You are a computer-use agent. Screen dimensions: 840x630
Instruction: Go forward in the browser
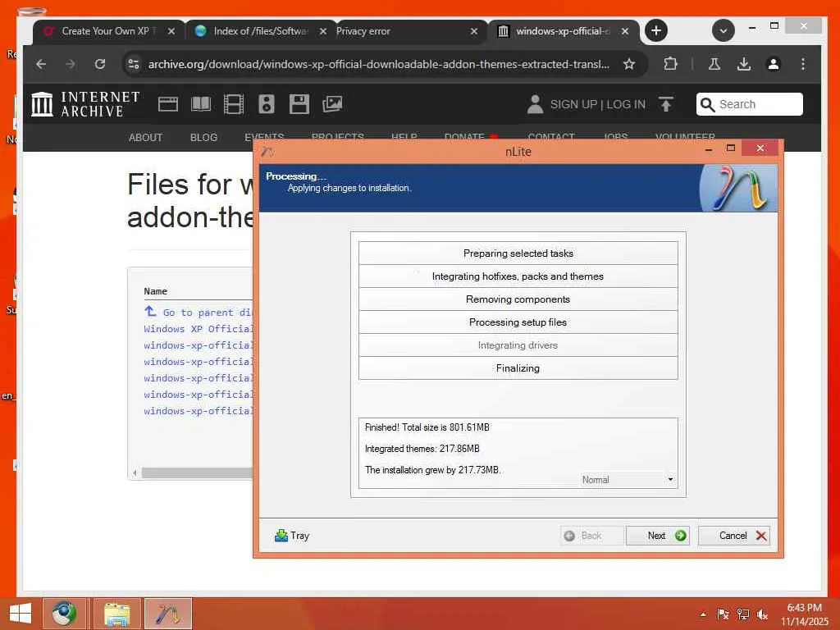click(x=71, y=64)
